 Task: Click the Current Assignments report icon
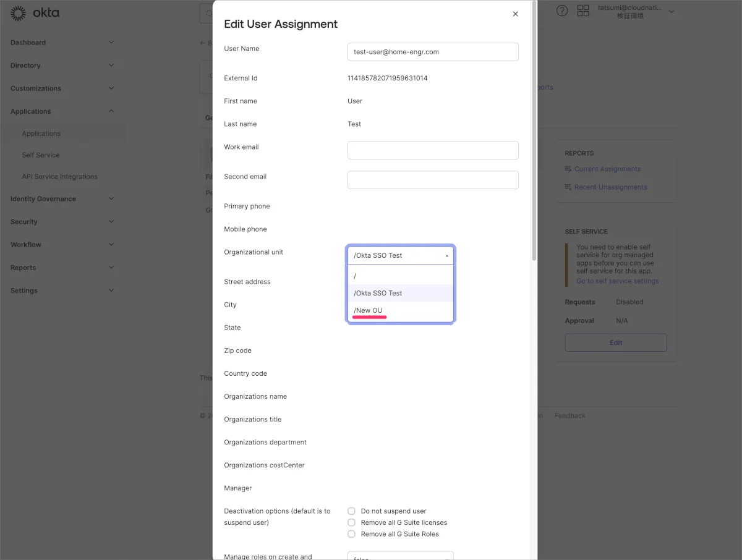pos(568,169)
